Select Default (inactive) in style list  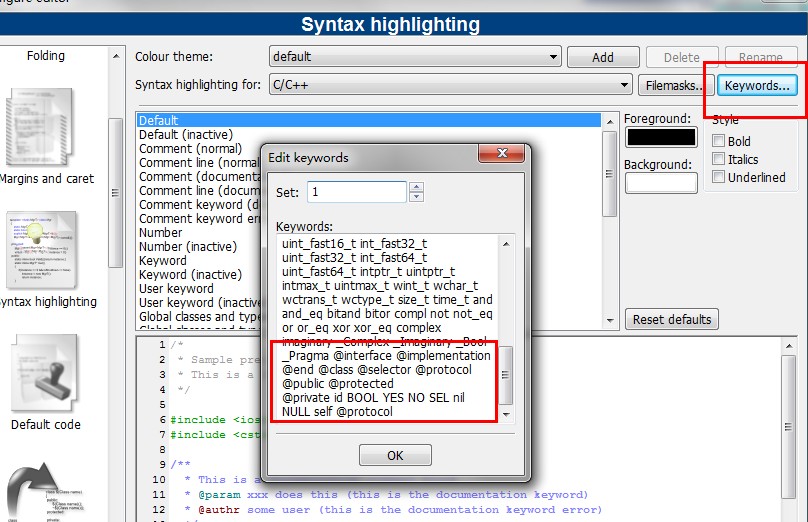coord(186,134)
